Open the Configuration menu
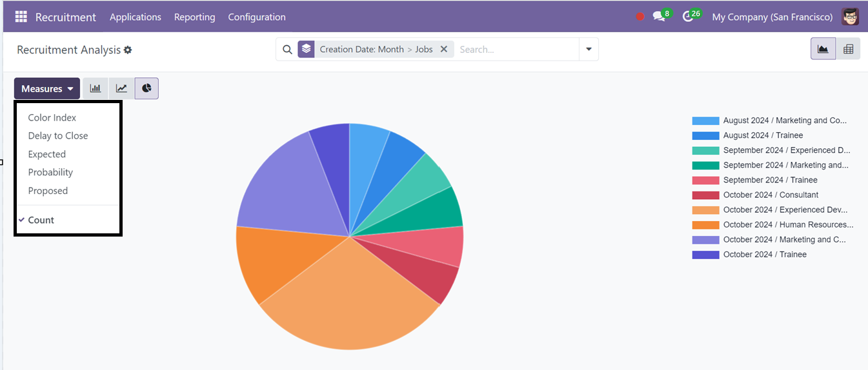Viewport: 868px width, 370px height. pyautogui.click(x=257, y=17)
